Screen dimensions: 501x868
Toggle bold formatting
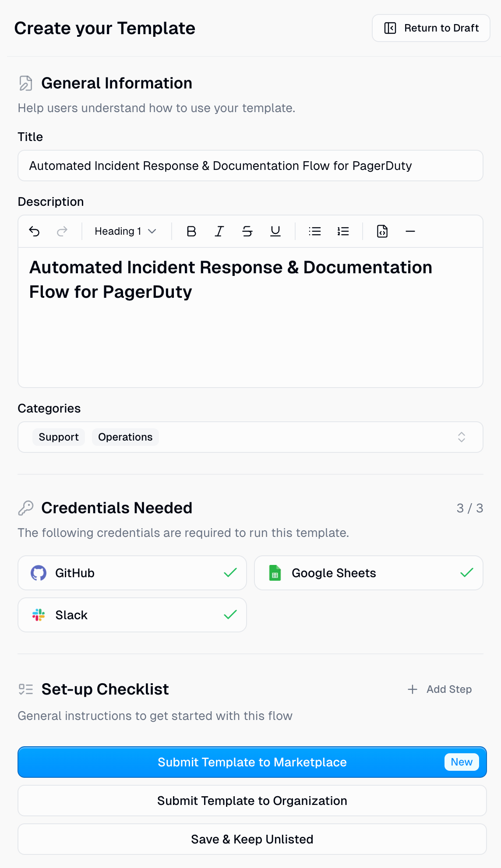coord(191,231)
